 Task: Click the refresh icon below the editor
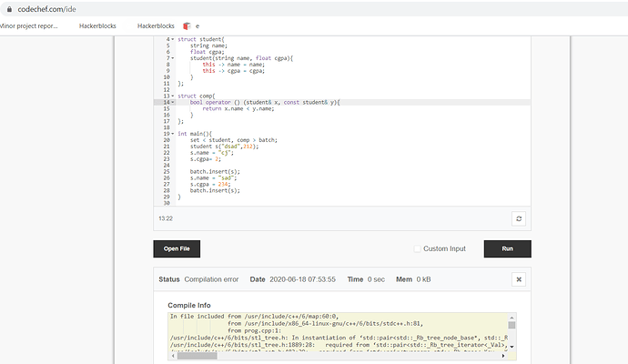(x=519, y=218)
